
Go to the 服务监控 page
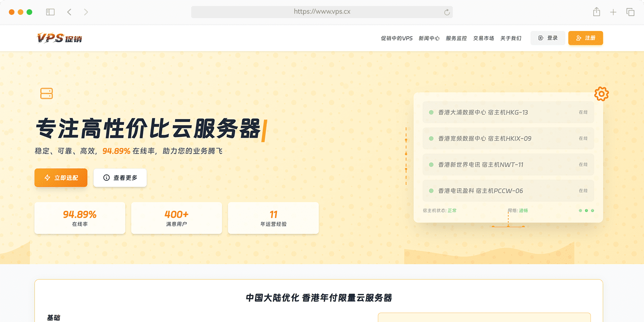click(x=456, y=38)
